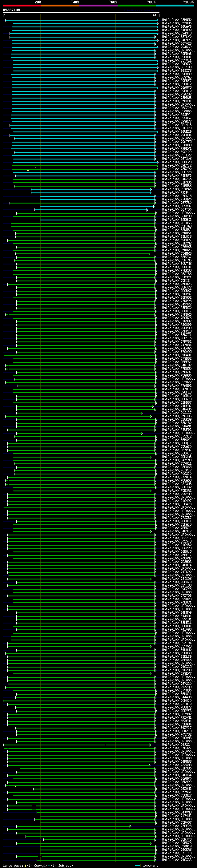The height and width of the screenshot is (868, 197).
Task: Select the UniRef100_C6T0E8 label
Action: [177, 43]
